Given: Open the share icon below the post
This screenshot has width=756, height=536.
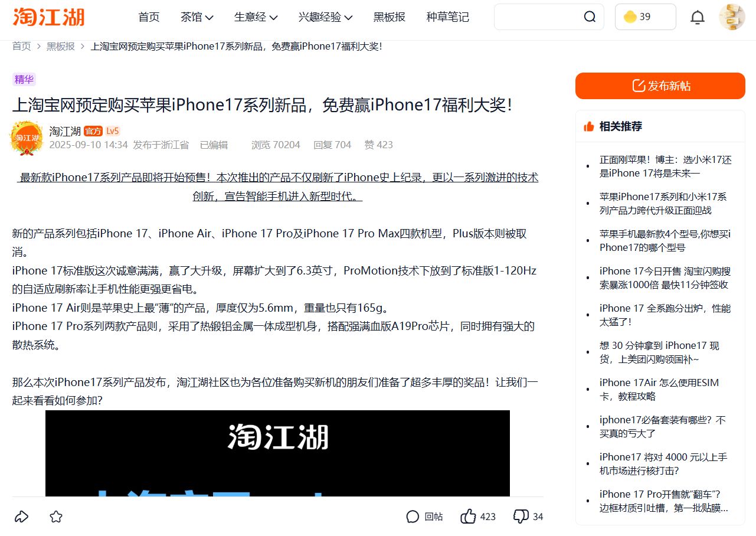Looking at the screenshot, I should click(22, 516).
